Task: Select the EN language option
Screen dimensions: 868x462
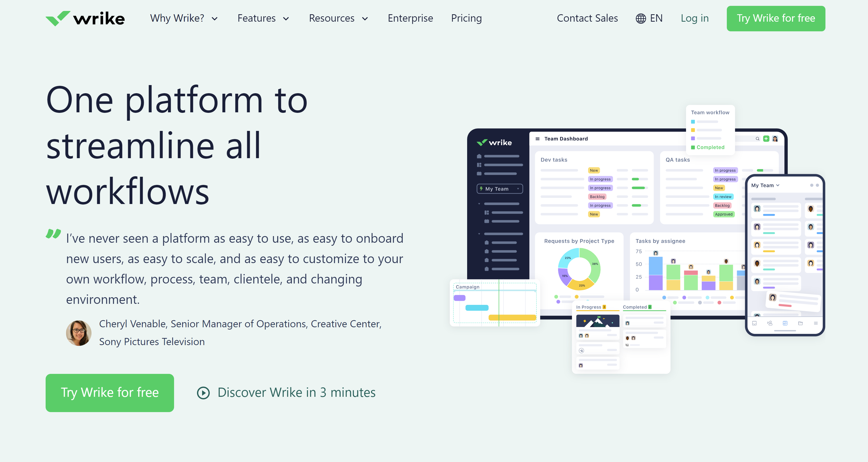Action: (656, 18)
